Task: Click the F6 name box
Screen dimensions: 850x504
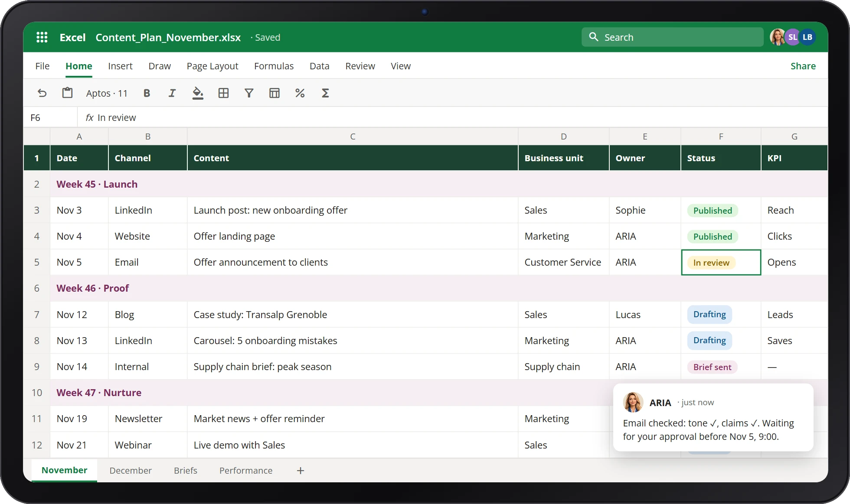Action: coord(51,117)
